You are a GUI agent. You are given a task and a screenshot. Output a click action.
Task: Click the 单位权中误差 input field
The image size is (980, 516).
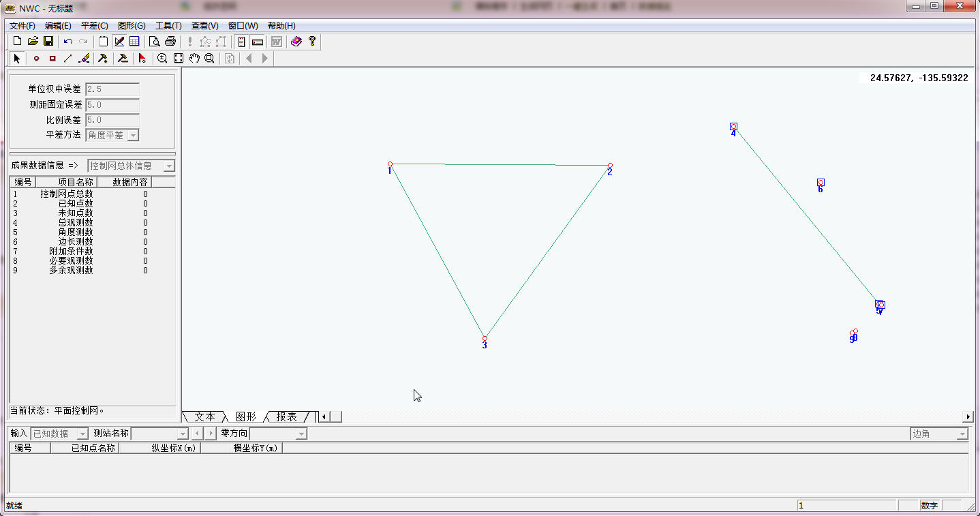(112, 89)
